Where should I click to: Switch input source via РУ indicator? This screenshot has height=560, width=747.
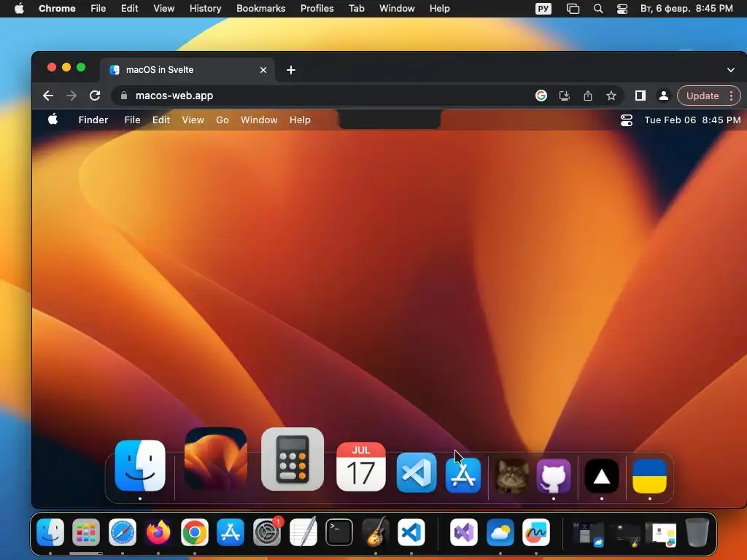(543, 9)
